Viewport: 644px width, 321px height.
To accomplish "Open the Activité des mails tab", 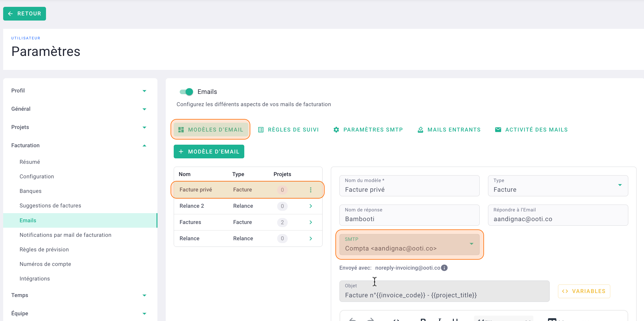I will tap(531, 130).
